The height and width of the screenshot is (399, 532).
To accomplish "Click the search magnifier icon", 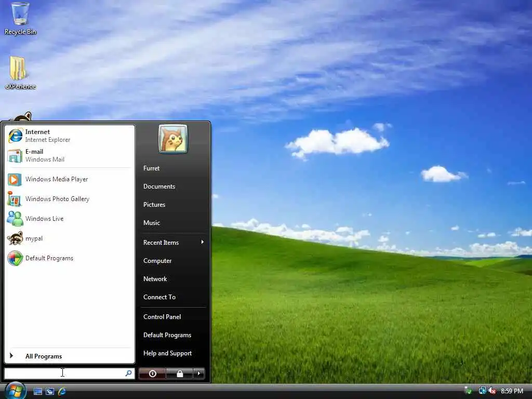I will click(129, 373).
